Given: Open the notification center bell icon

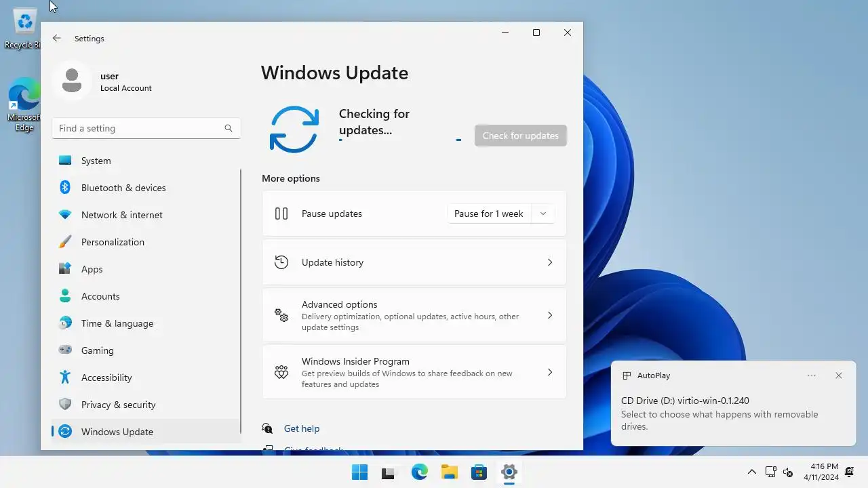Looking at the screenshot, I should tap(850, 472).
